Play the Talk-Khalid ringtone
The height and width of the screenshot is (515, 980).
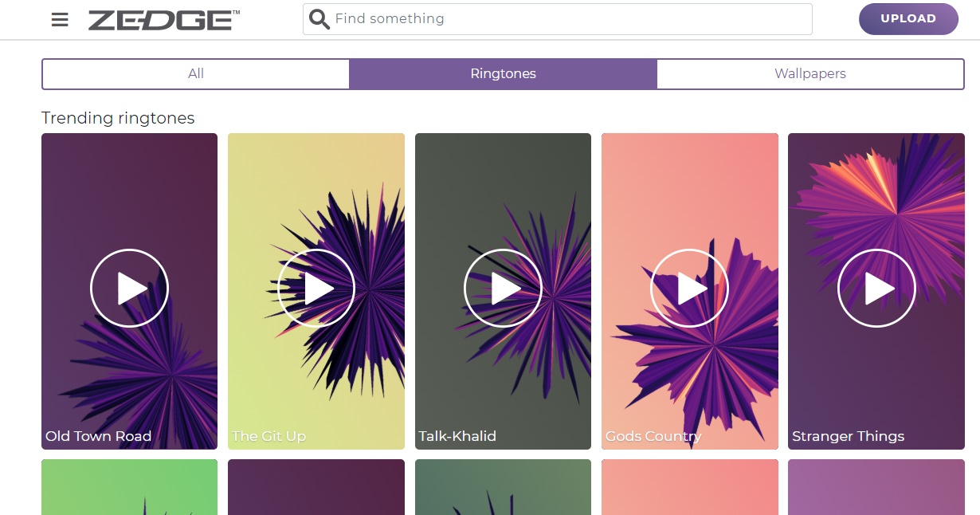coord(503,289)
